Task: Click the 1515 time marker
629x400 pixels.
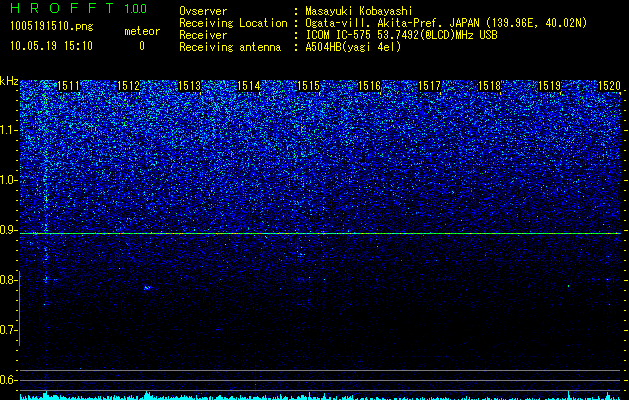Action: [308, 86]
